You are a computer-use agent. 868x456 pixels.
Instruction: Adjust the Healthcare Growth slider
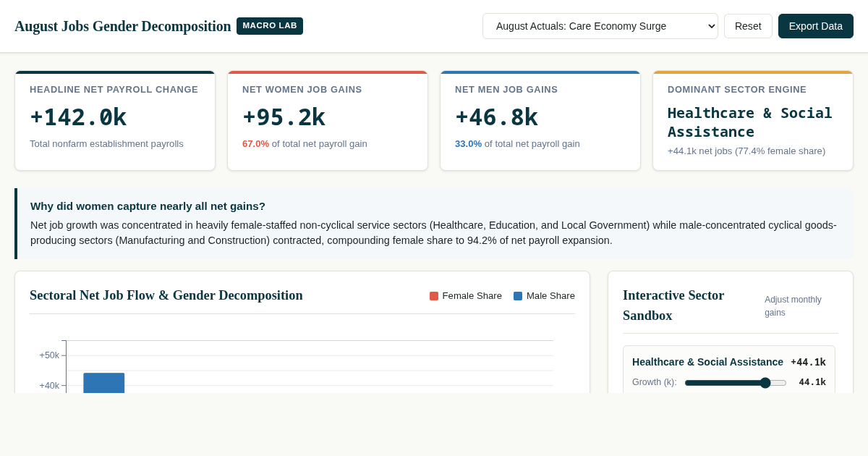click(736, 382)
